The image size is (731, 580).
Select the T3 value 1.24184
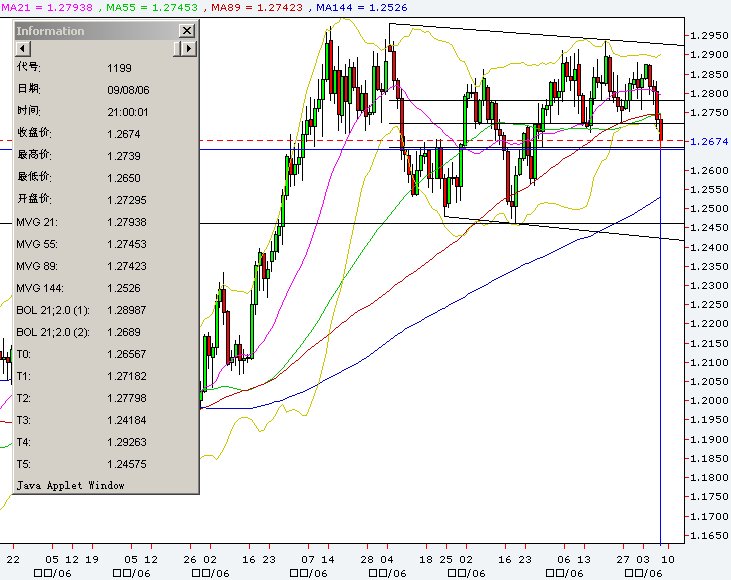(127, 420)
